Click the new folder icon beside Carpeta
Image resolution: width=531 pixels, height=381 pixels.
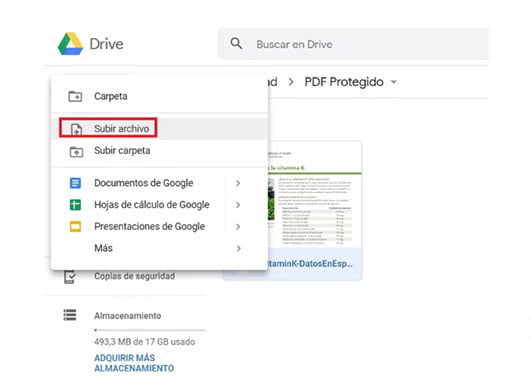(75, 97)
